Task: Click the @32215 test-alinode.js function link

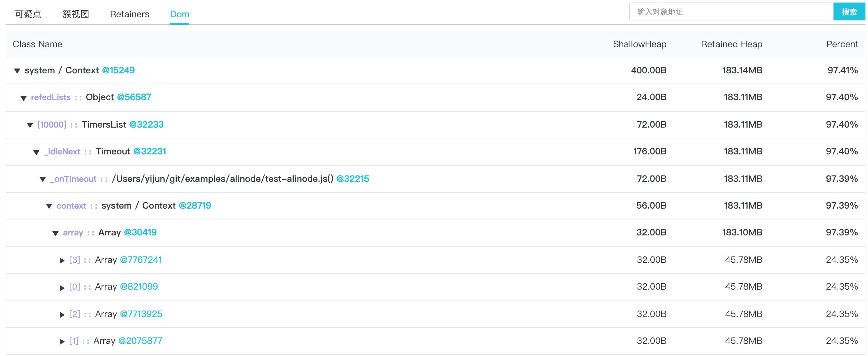Action: pyautogui.click(x=353, y=179)
